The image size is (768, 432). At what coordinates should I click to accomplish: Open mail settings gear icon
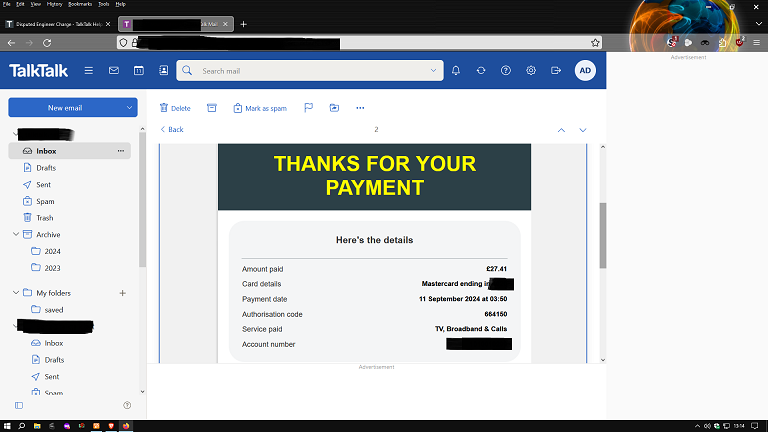531,71
